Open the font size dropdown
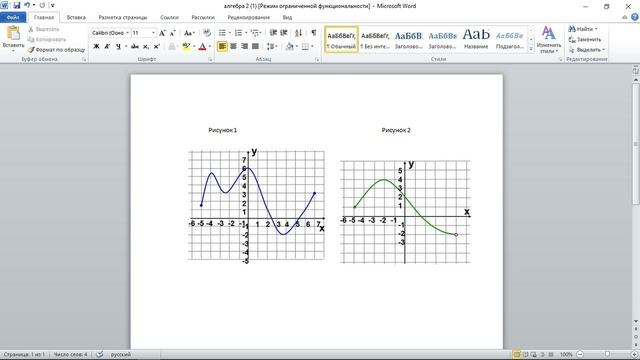The height and width of the screenshot is (360, 640). (x=153, y=33)
